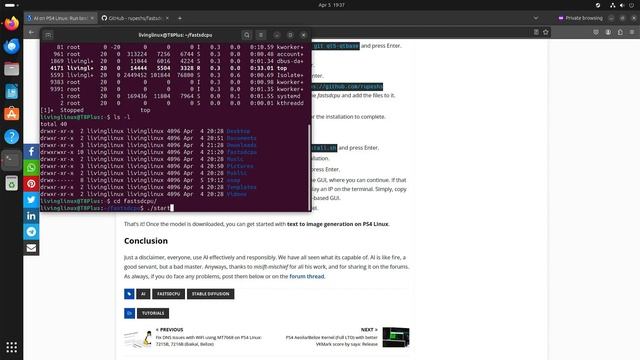
Task: Open the terminal hamburger menu
Action: tap(261, 35)
